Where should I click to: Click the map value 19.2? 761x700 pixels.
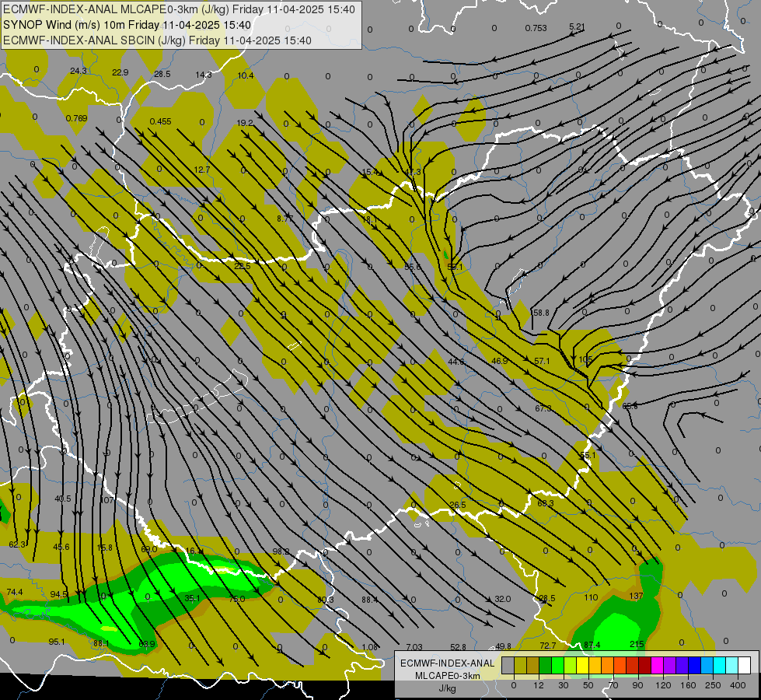(245, 123)
